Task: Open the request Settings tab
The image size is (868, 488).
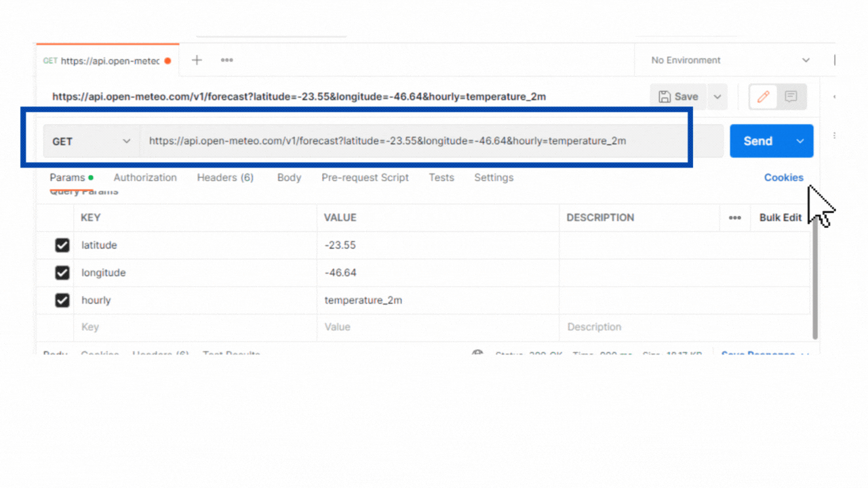Action: coord(494,178)
